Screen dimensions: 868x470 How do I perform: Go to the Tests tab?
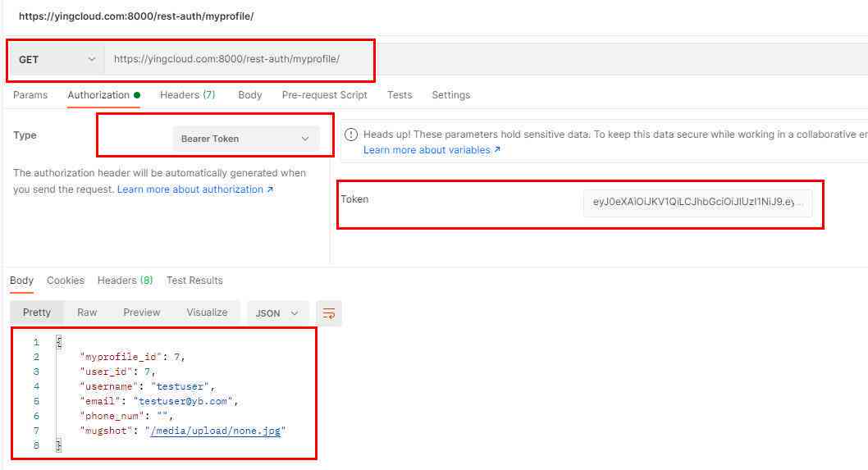400,94
